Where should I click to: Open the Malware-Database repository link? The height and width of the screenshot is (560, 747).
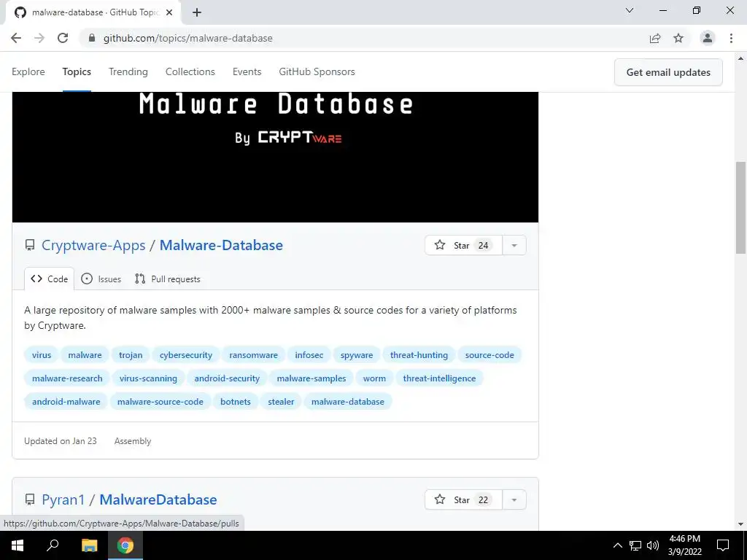pyautogui.click(x=221, y=245)
